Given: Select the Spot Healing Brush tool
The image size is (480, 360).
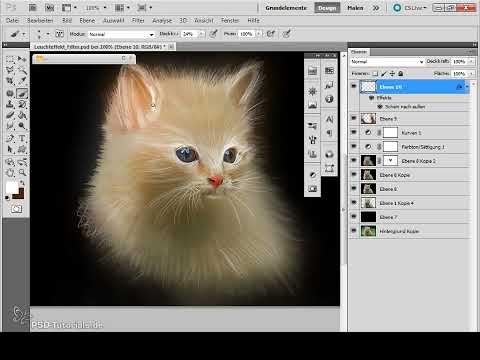Looking at the screenshot, I should coord(10,93).
